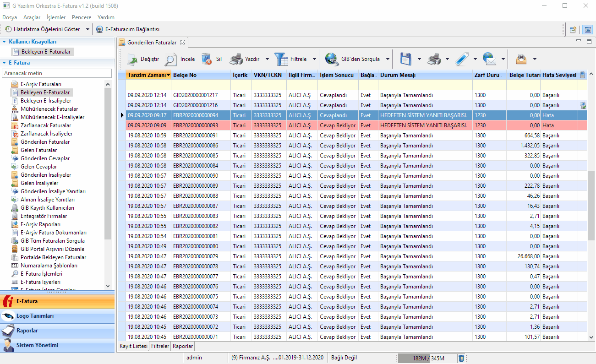The image size is (596, 364).
Task: Click the E-Faturacım Bağlantısı icon
Action: click(99, 29)
